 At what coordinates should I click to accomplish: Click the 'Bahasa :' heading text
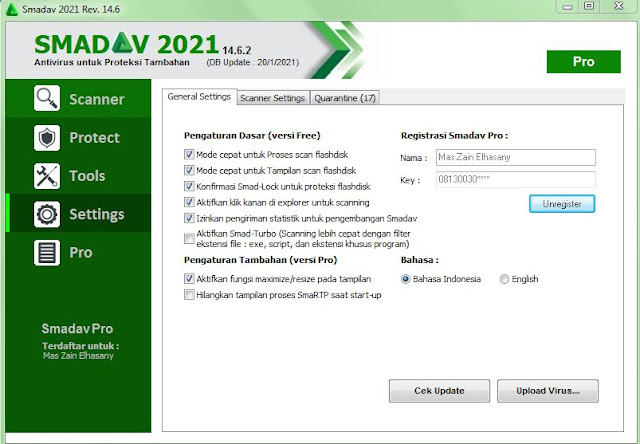(420, 260)
